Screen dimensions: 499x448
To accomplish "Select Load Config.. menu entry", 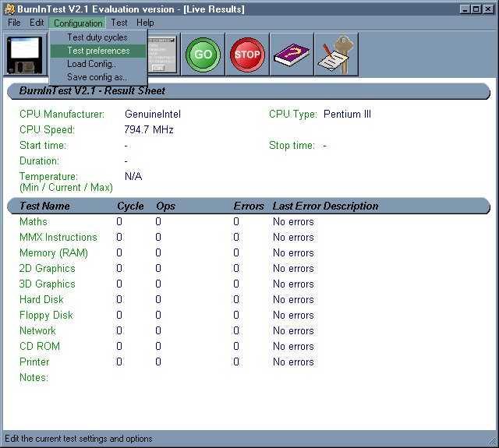I will (98, 64).
